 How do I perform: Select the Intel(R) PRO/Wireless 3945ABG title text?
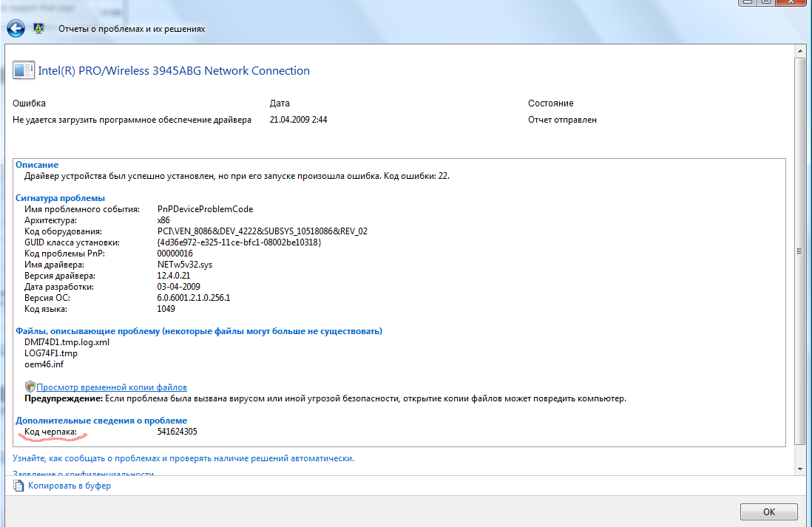(174, 70)
